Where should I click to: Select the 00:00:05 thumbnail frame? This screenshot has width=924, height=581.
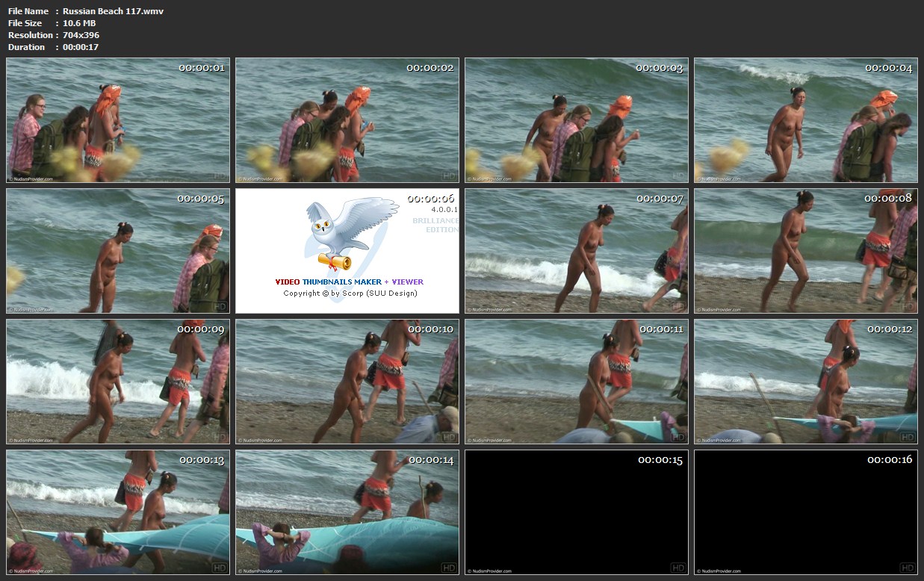click(x=118, y=251)
